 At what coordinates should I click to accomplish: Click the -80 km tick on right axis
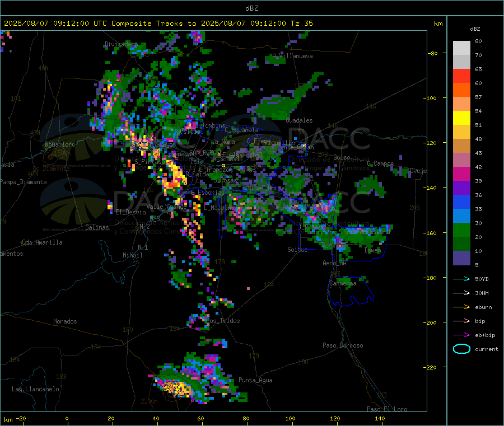coord(433,53)
